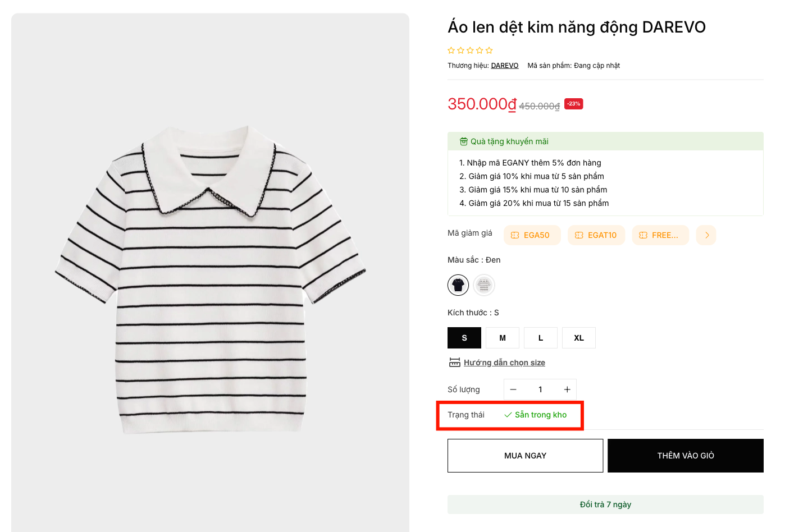Show more discount codes with arrow
Screen dimensions: 785x532
706,235
